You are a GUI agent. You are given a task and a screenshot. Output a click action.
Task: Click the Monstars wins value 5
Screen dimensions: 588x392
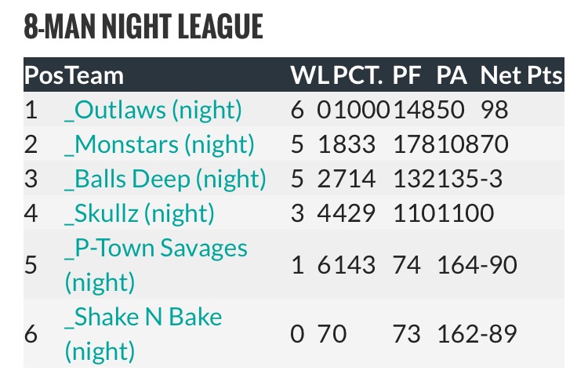(297, 144)
